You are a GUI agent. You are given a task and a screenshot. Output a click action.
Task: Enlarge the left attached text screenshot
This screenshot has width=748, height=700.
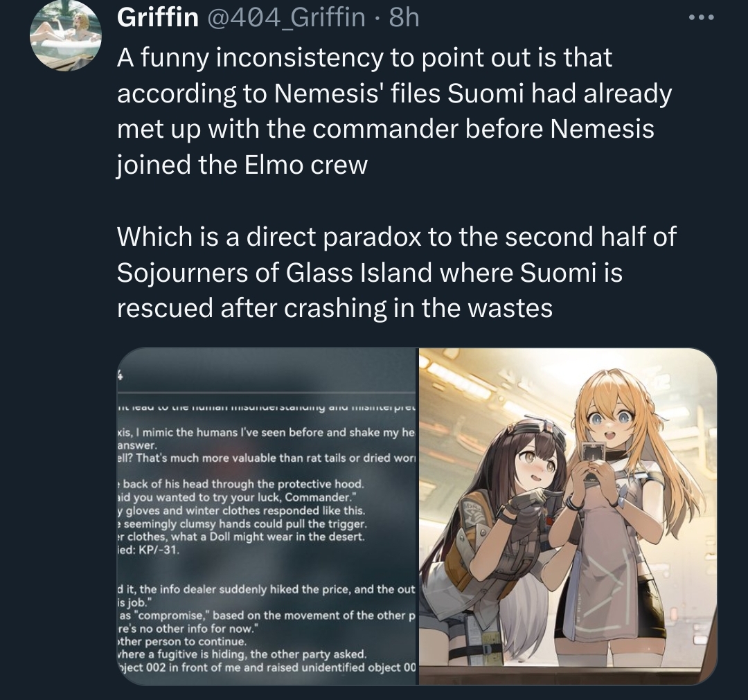coord(267,517)
